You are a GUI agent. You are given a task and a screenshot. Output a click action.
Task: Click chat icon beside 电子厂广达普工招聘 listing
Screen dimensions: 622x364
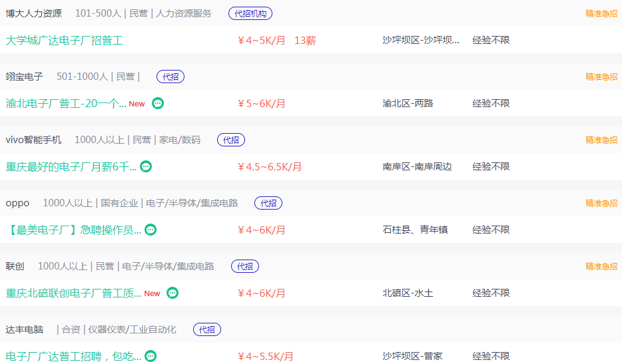(x=151, y=356)
